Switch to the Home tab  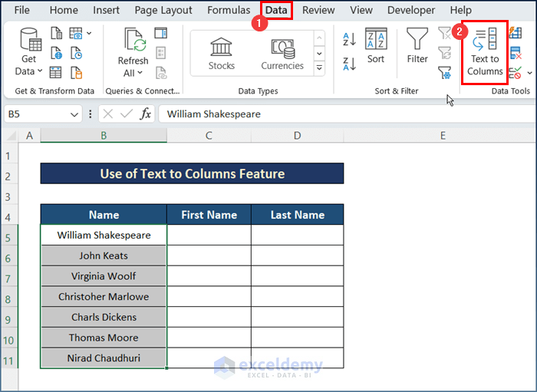[x=64, y=10]
